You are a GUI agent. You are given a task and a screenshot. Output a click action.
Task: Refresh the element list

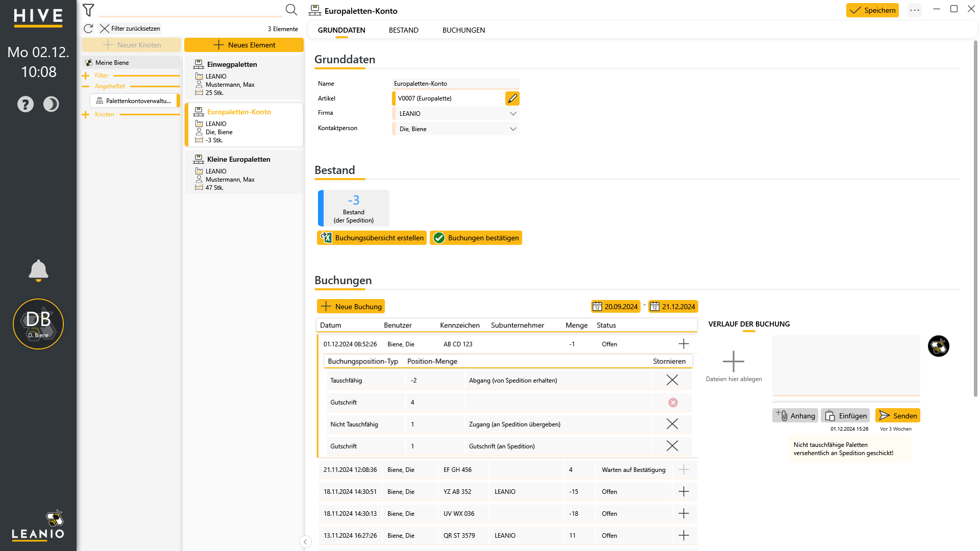88,29
